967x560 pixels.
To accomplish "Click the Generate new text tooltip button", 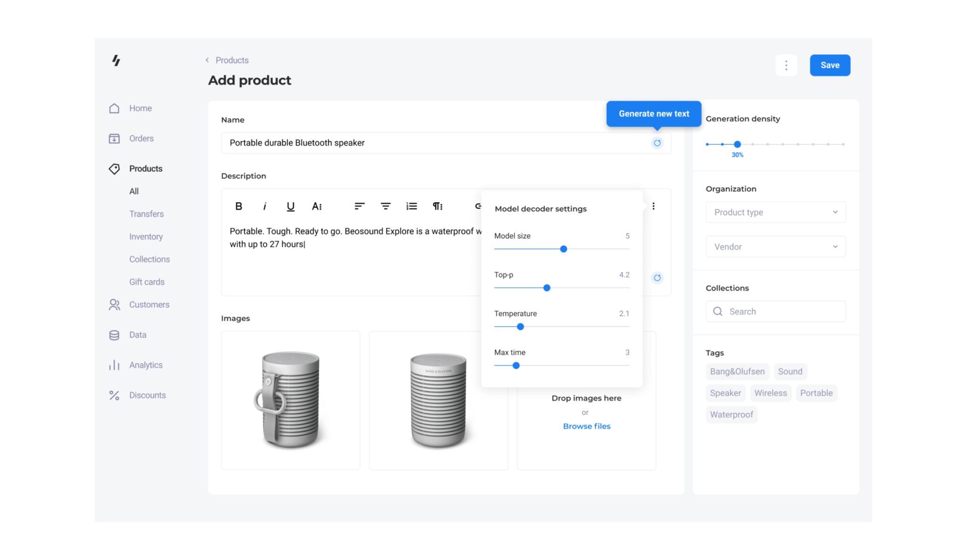I will tap(653, 114).
